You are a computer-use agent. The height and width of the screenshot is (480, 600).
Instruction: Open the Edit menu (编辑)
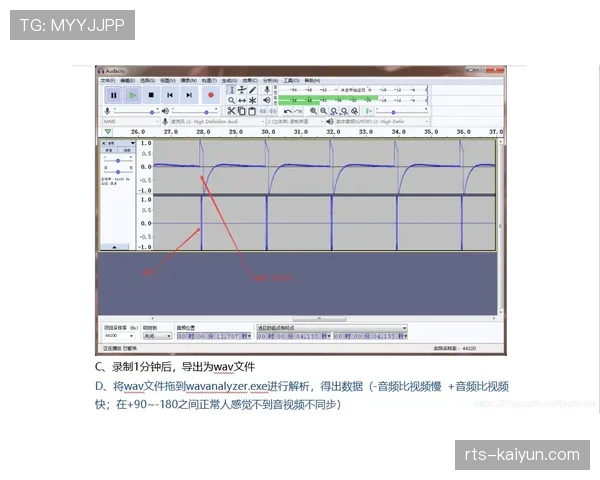tap(127, 80)
